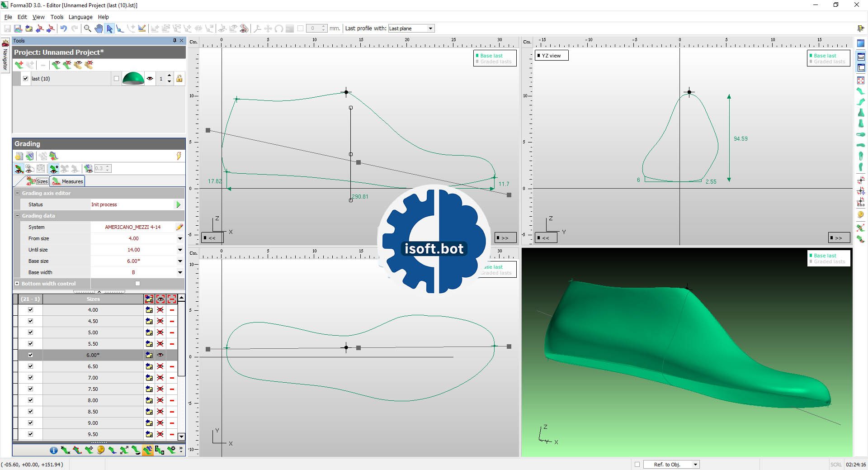868x470 pixels.
Task: Uncheck the last (10) checkbox
Action: tap(26, 79)
